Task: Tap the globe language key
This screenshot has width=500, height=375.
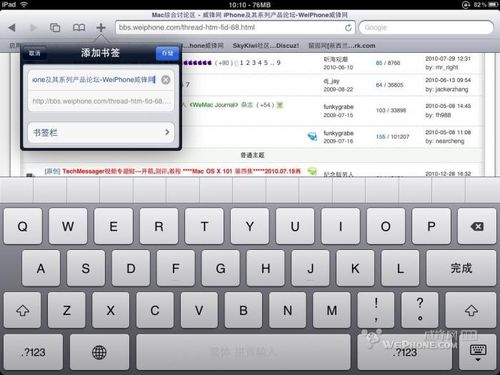Action: [99, 352]
